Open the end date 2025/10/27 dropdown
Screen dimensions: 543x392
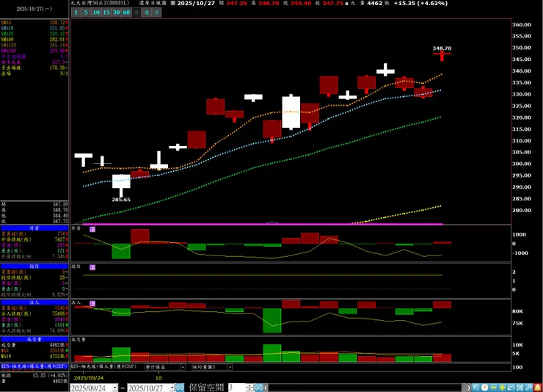coord(172,388)
